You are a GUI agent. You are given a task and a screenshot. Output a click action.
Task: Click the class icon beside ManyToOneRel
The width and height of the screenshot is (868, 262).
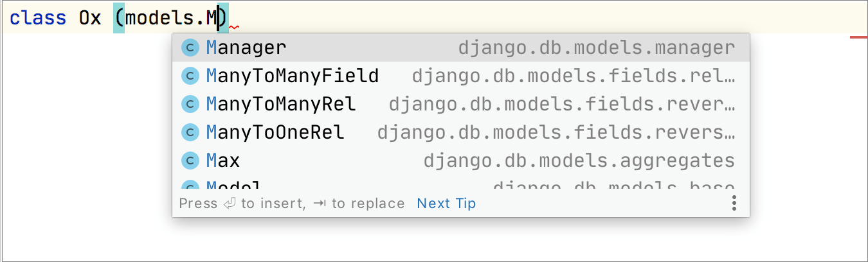pyautogui.click(x=190, y=132)
